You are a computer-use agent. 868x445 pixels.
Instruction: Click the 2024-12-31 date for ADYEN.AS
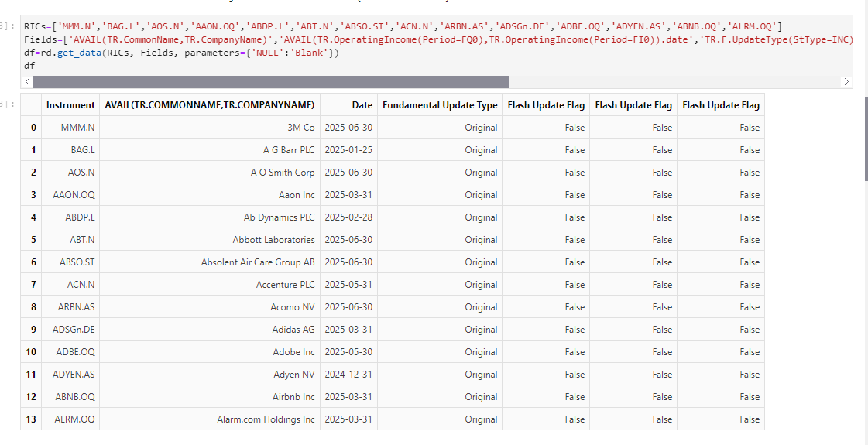tap(348, 374)
